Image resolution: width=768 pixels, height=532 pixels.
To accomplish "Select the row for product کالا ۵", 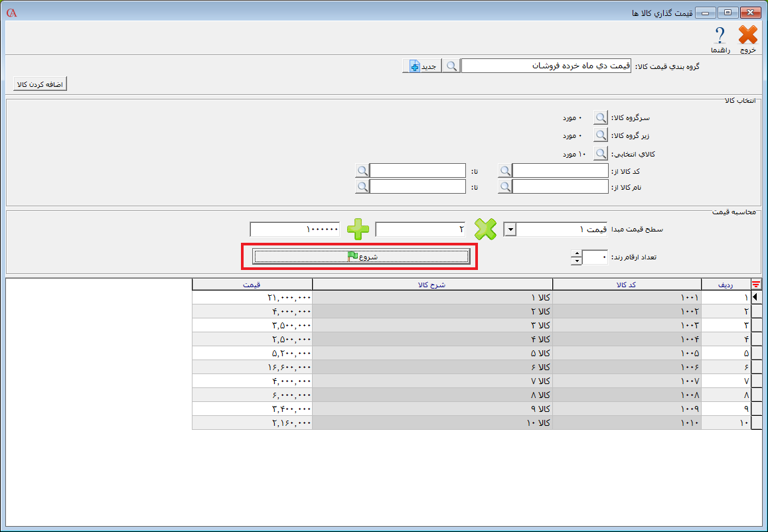I will [x=432, y=353].
